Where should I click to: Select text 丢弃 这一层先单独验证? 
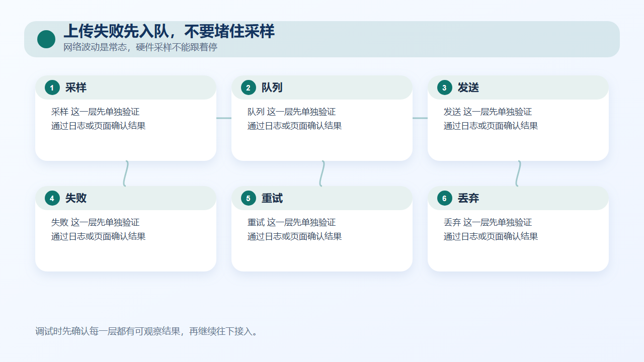(488, 222)
